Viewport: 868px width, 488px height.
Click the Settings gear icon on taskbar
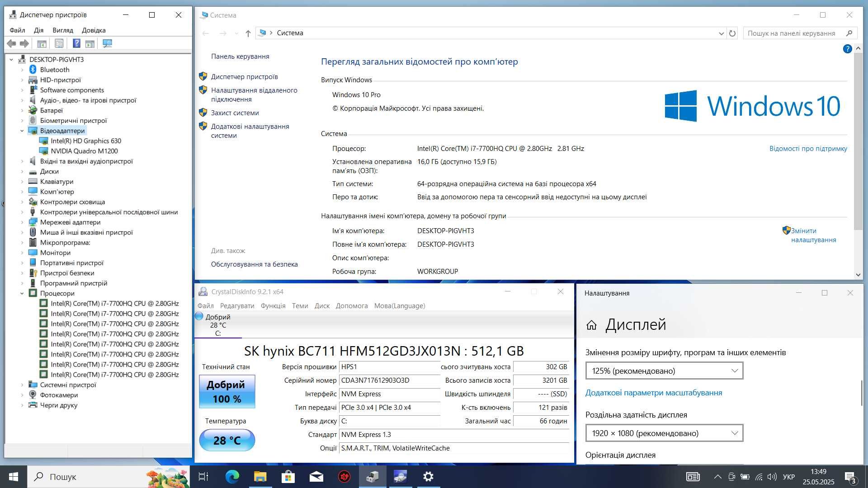coord(428,477)
